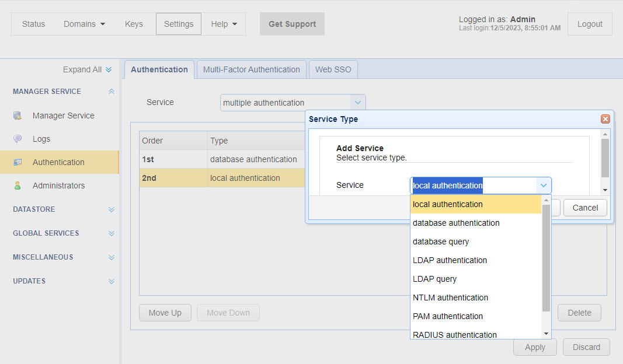Expand the Datastore section
Viewport: 623px width, 364px height.
[x=112, y=209]
